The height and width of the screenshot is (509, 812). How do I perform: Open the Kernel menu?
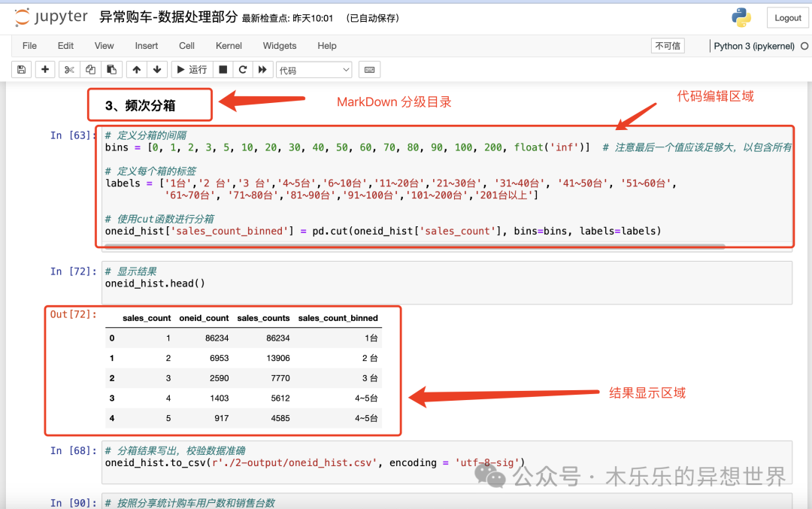[229, 46]
